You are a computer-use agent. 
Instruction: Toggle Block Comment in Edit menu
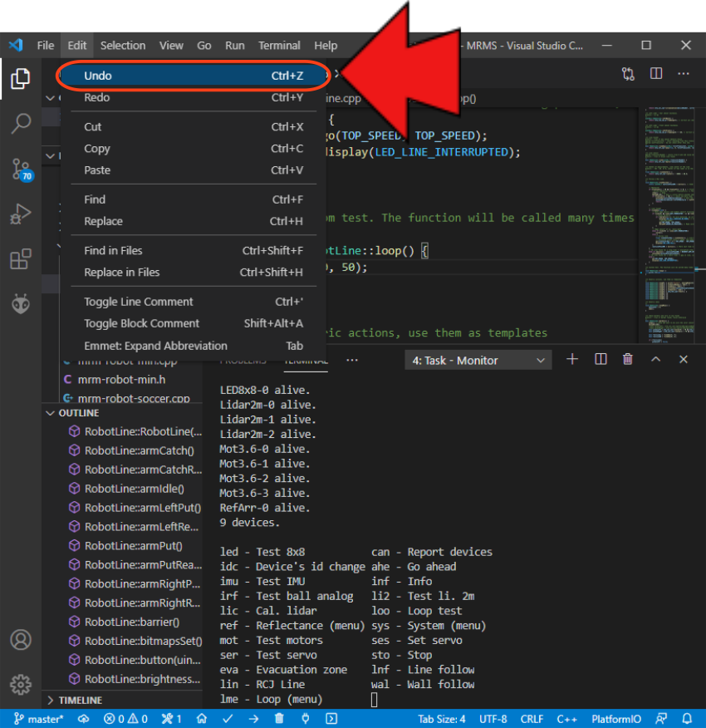[142, 323]
